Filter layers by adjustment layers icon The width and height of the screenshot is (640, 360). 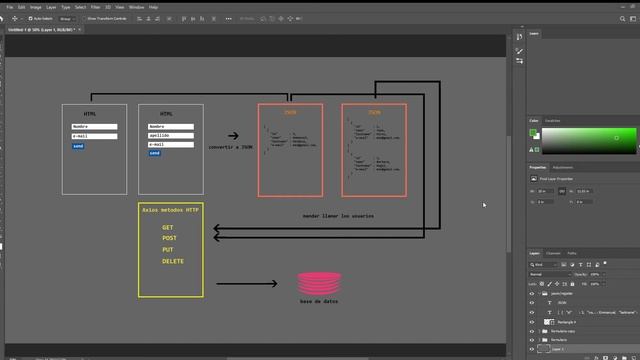[x=572, y=264]
